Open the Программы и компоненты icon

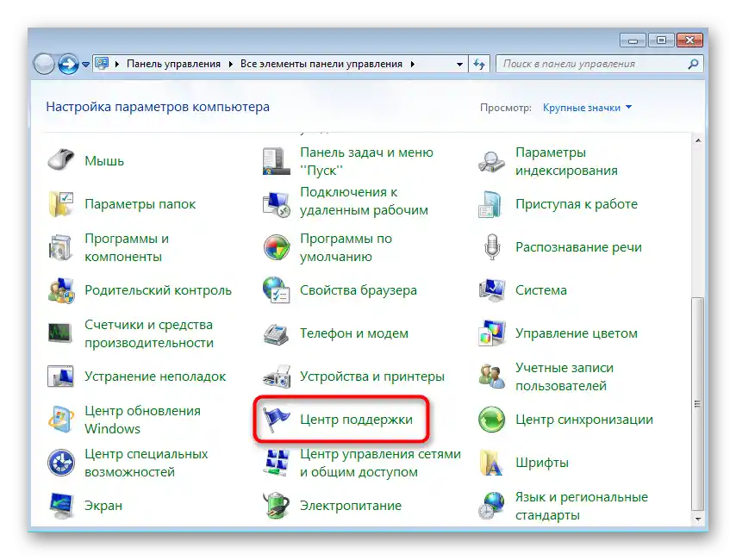pyautogui.click(x=60, y=247)
